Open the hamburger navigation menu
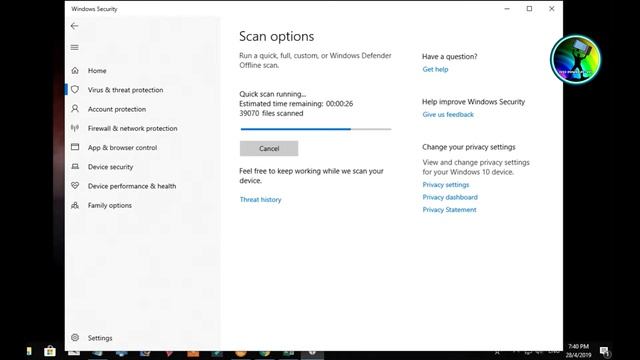This screenshot has width=640, height=360. 74,47
